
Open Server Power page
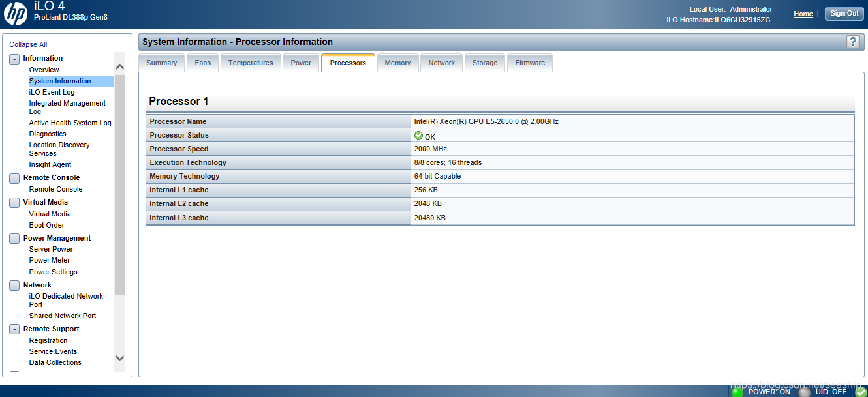[51, 249]
